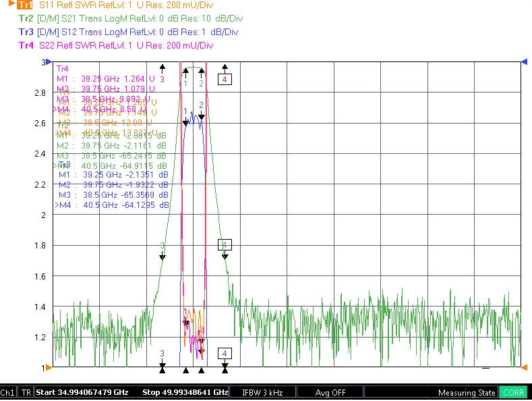Click the blue reference triangle at top-left of grid
The height and width of the screenshot is (401, 532).
[x=49, y=62]
